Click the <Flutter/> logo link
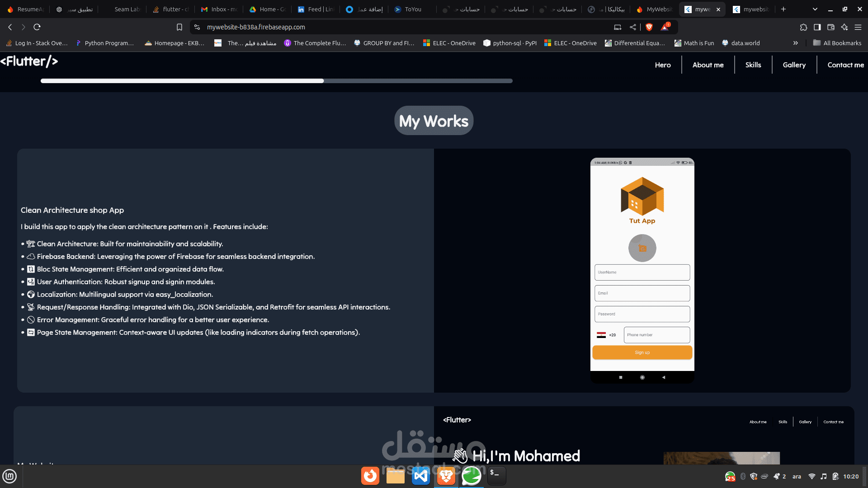This screenshot has width=868, height=488. 29,61
